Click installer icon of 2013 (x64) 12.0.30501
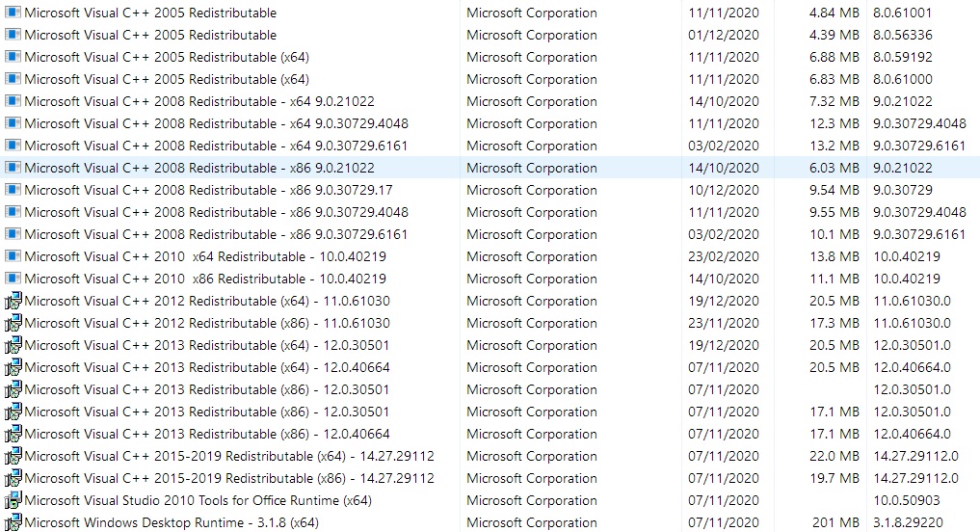980x532 pixels. [13, 345]
